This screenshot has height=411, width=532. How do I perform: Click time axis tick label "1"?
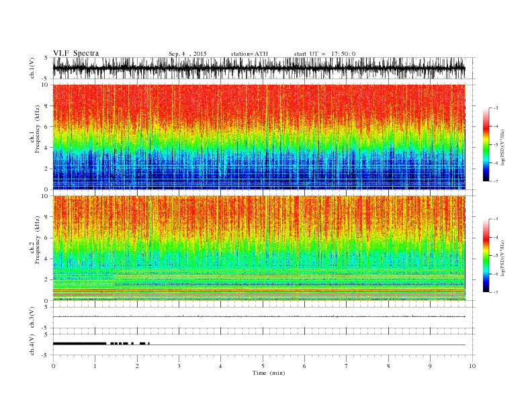95,366
